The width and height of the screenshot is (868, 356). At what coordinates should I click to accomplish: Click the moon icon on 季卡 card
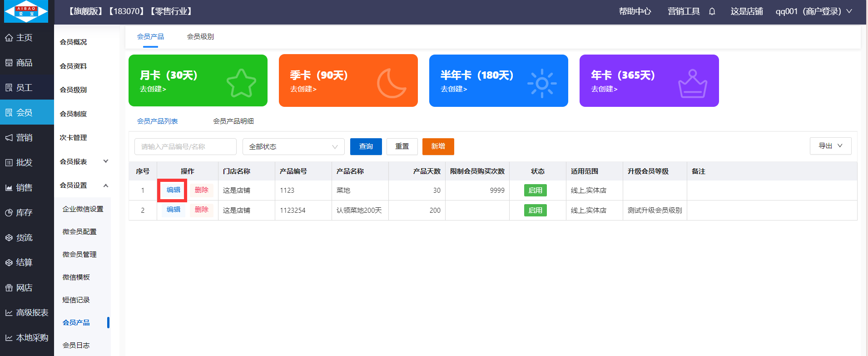391,83
